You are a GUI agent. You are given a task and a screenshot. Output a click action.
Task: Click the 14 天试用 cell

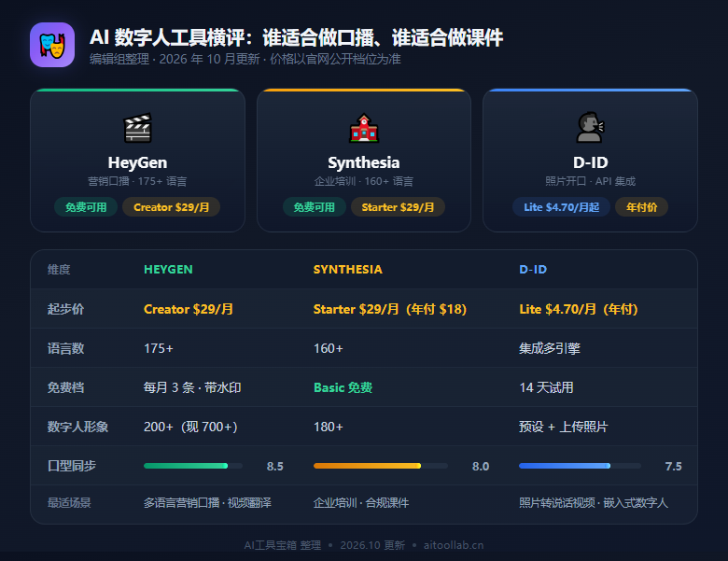pyautogui.click(x=546, y=387)
